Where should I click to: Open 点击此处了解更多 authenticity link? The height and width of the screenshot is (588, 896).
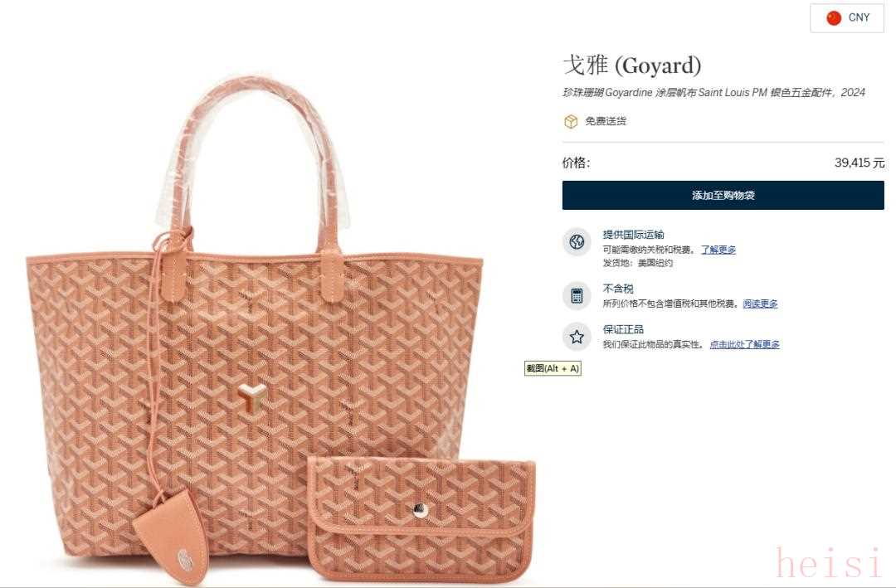744,344
